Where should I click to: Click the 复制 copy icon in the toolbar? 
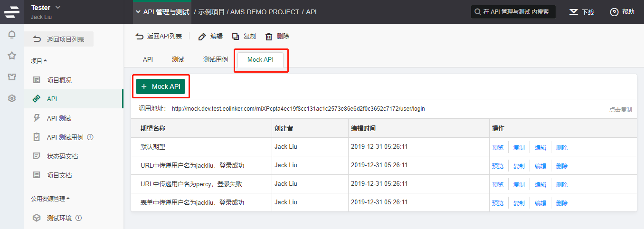[236, 37]
